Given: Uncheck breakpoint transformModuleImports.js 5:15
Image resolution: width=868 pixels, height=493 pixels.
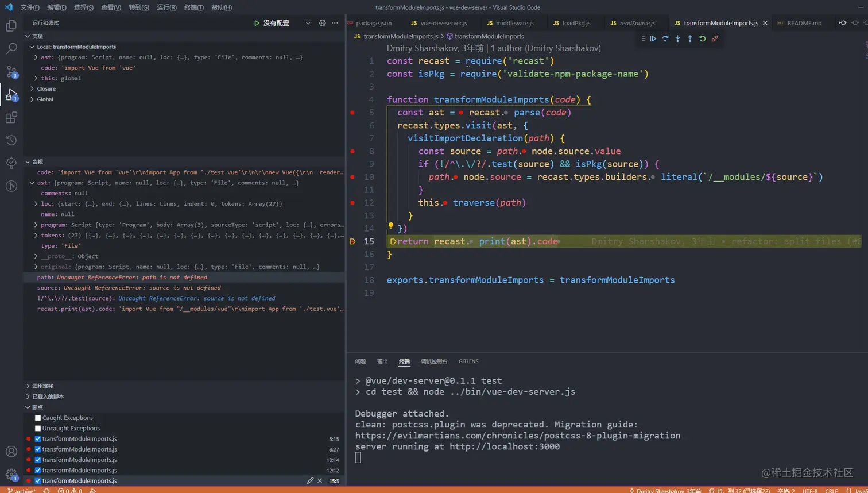Looking at the screenshot, I should (x=38, y=438).
